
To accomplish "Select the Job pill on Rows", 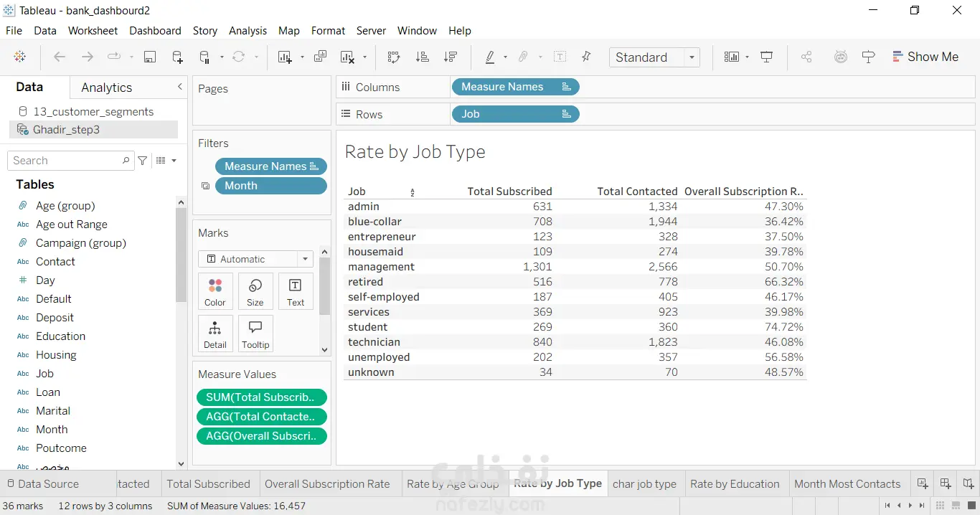I will pyautogui.click(x=515, y=114).
